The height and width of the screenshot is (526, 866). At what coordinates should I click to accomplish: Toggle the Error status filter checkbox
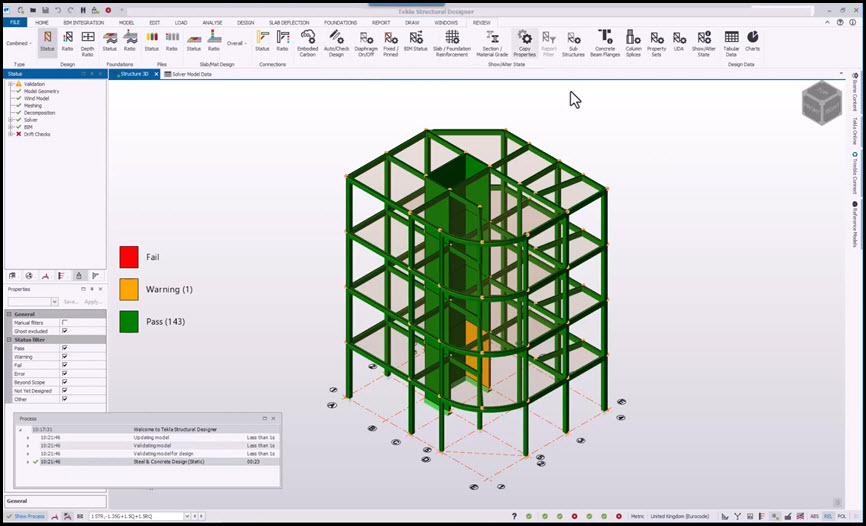(x=65, y=374)
